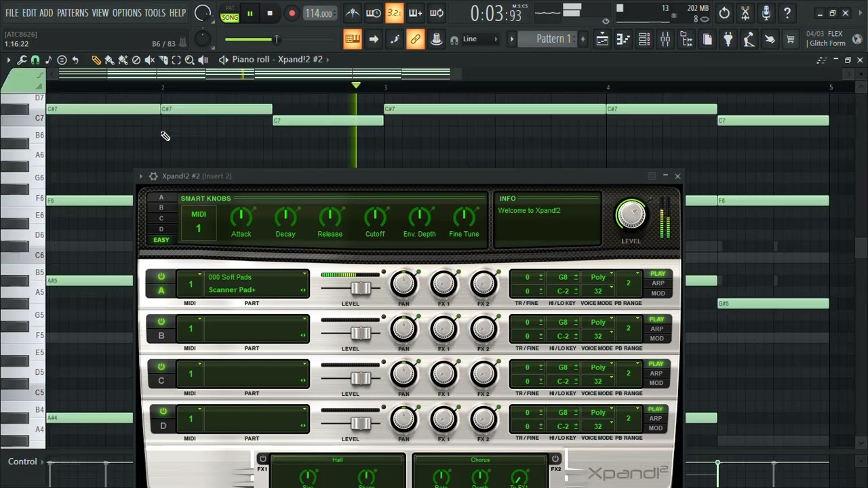This screenshot has height=488, width=868.
Task: Toggle the recording countdown icon
Action: tap(394, 13)
